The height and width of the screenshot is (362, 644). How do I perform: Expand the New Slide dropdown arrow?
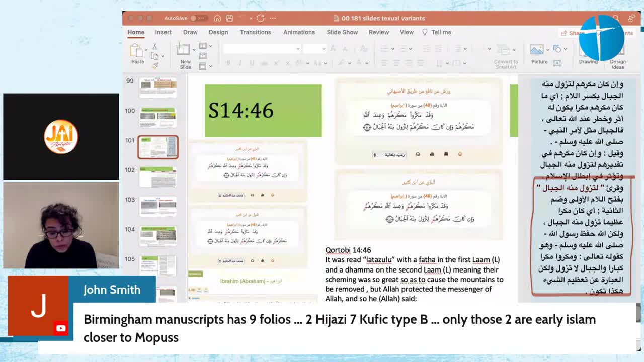[194, 50]
